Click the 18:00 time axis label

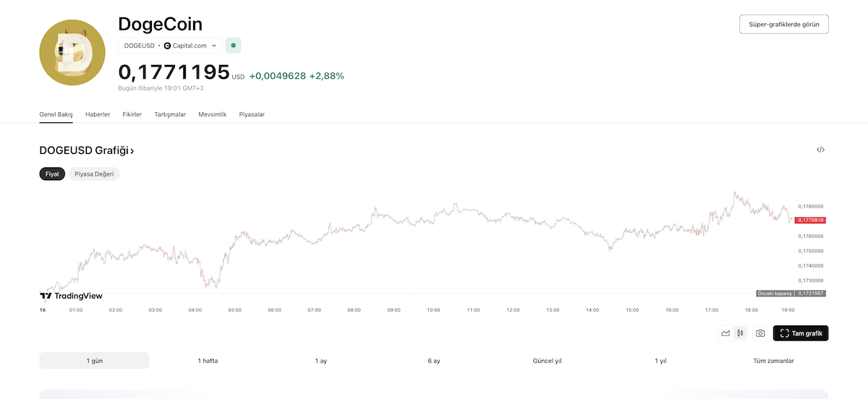click(x=752, y=310)
